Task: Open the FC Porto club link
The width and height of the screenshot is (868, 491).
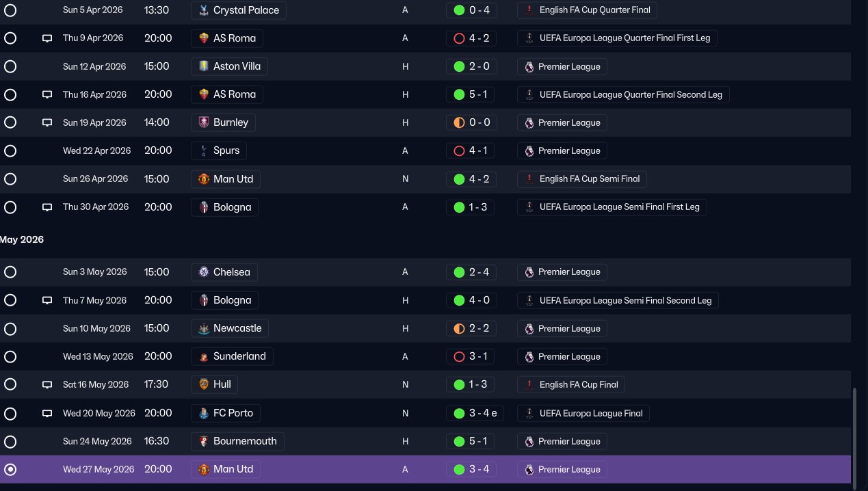Action: pos(225,413)
